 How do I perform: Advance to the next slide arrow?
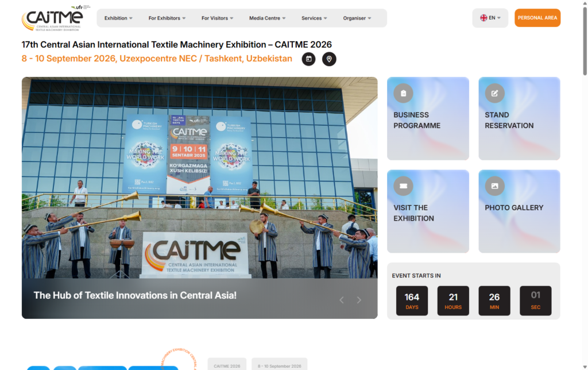click(359, 300)
